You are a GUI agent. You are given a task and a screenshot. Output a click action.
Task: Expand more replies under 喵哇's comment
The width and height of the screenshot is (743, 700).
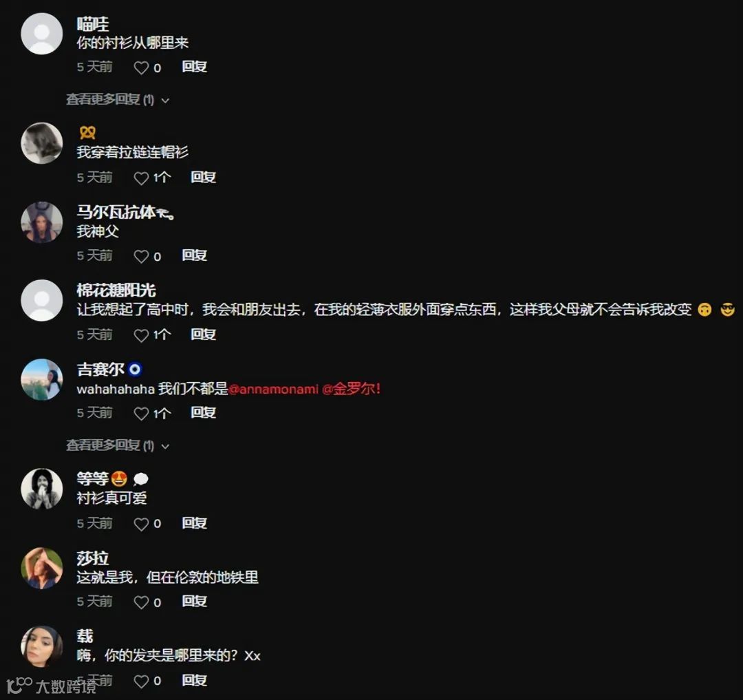118,100
